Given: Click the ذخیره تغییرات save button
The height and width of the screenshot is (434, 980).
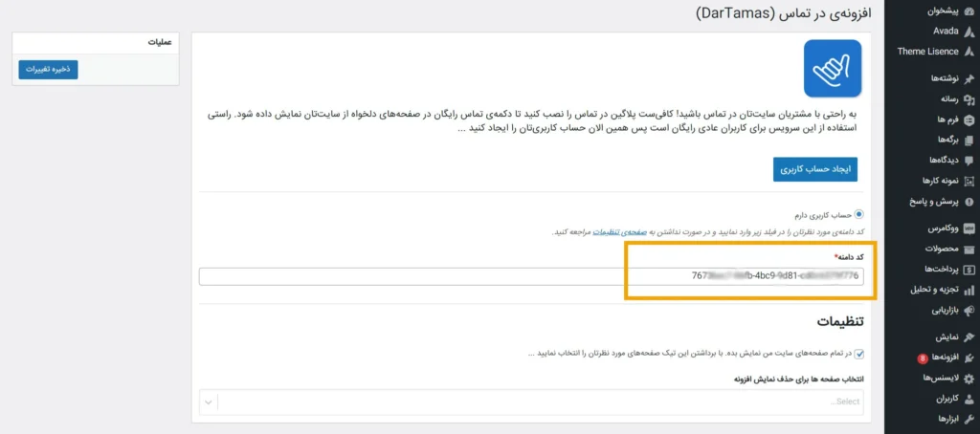Looking at the screenshot, I should (x=48, y=70).
